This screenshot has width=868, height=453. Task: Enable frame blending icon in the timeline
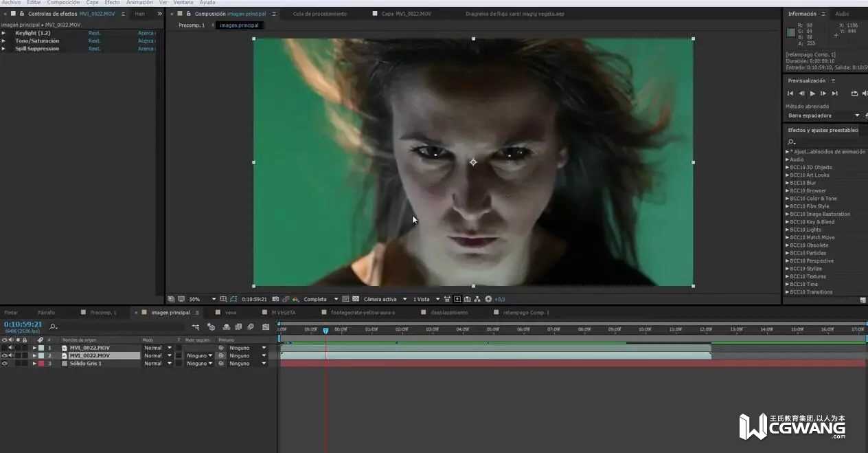click(x=238, y=327)
